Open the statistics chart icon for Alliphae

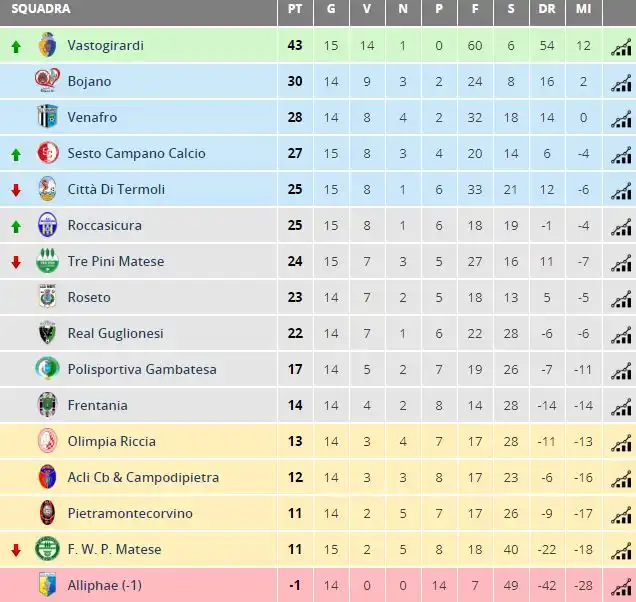coord(621,587)
